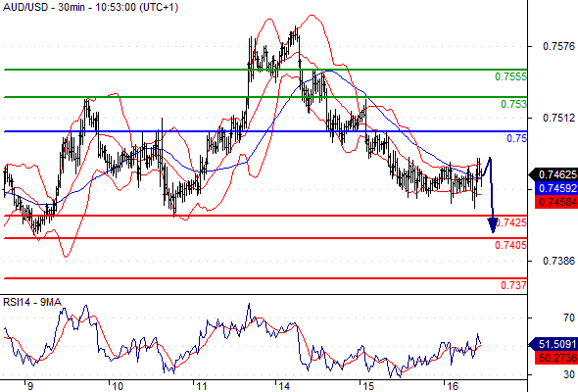Click the date marker 11 on time axis
This screenshot has width=578, height=392.
tap(202, 386)
